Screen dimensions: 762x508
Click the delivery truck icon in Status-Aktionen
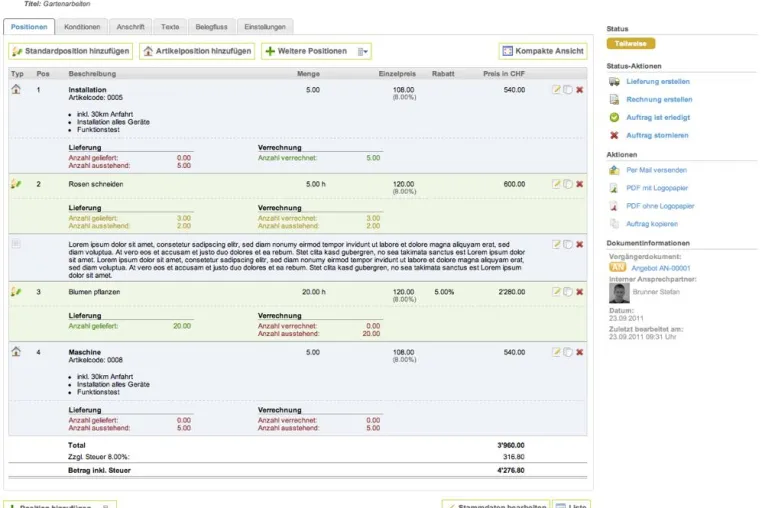614,81
